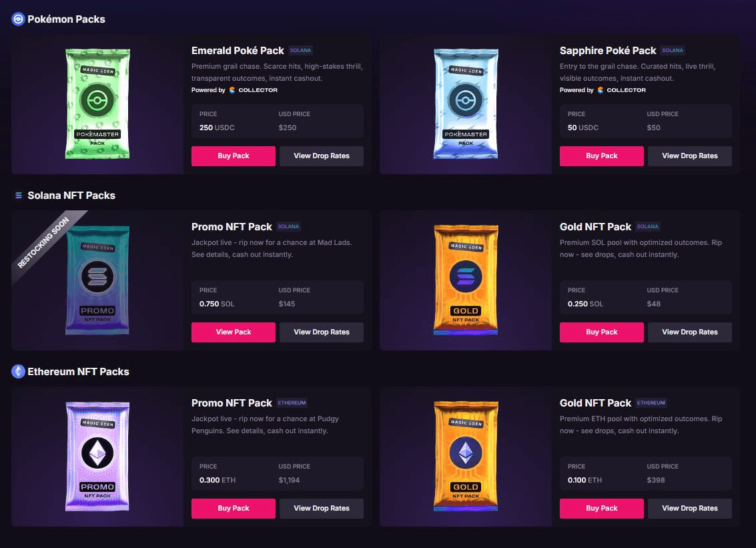Screen dimensions: 756x548
Task: Click the SOLANA badge beside Emerald Poké Pack
Action: click(x=300, y=50)
